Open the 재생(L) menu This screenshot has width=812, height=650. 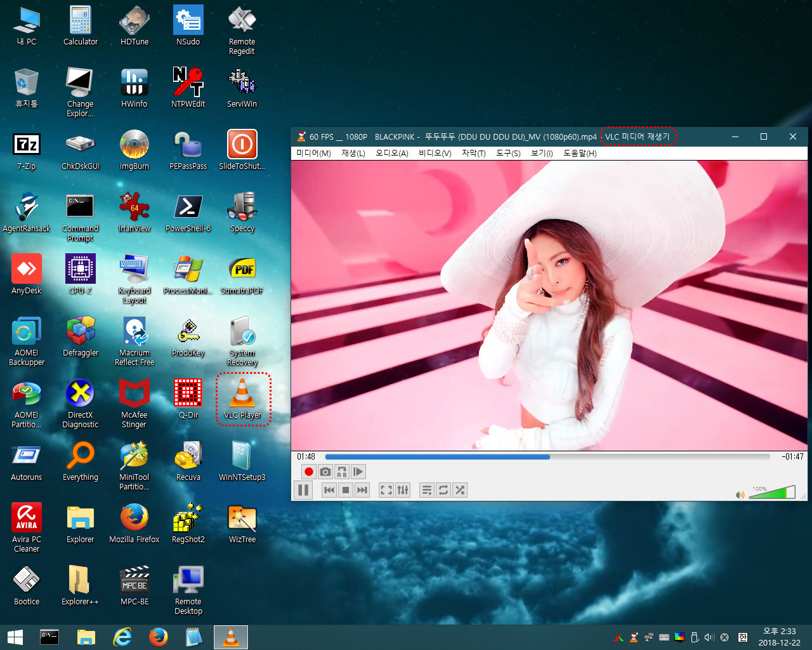[x=353, y=153]
